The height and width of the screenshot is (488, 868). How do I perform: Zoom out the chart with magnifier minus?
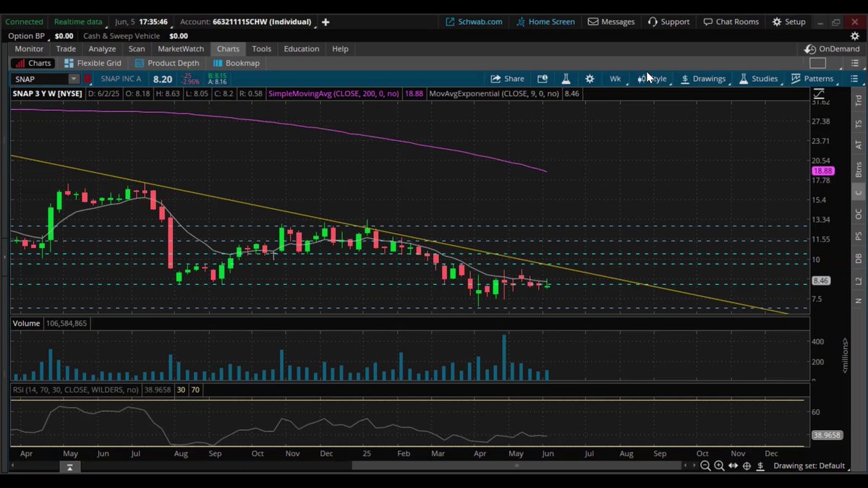tap(705, 466)
